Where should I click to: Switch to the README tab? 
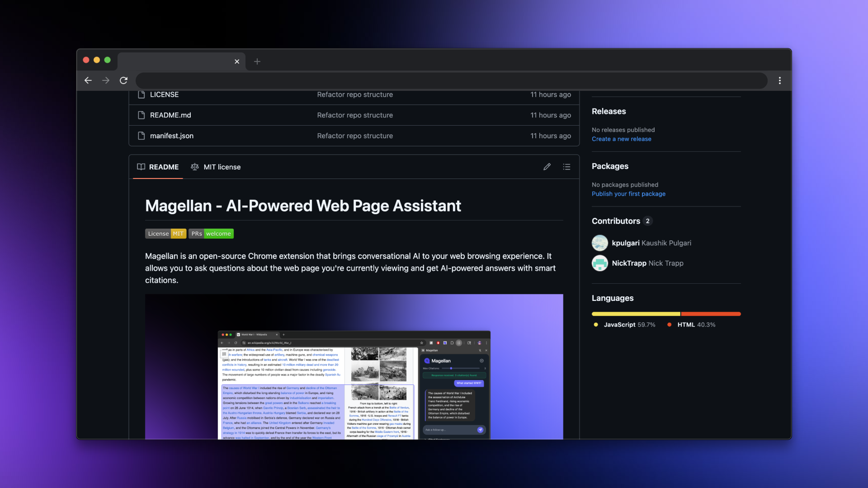(x=158, y=167)
